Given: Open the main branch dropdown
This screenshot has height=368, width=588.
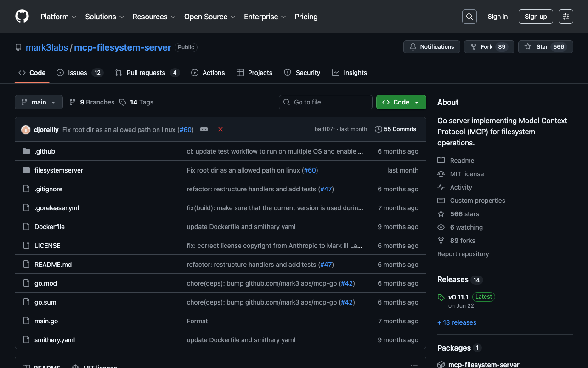Looking at the screenshot, I should (x=39, y=102).
